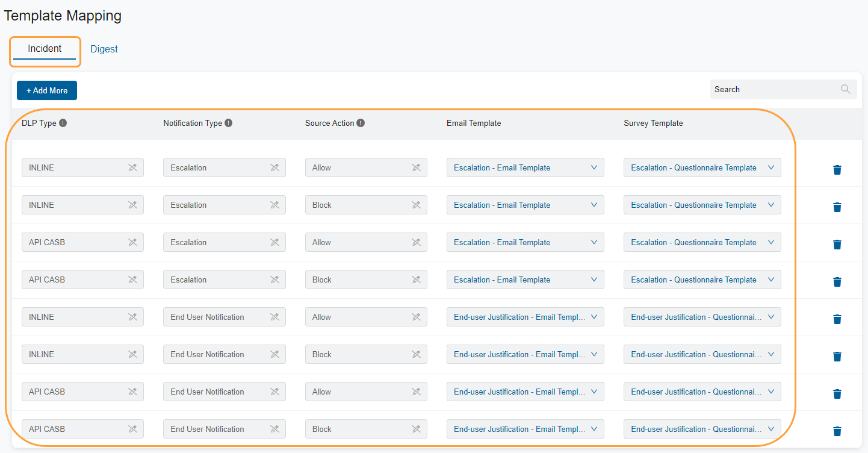This screenshot has height=453, width=868.
Task: Unpin the INLINE value in the first row
Action: [133, 167]
